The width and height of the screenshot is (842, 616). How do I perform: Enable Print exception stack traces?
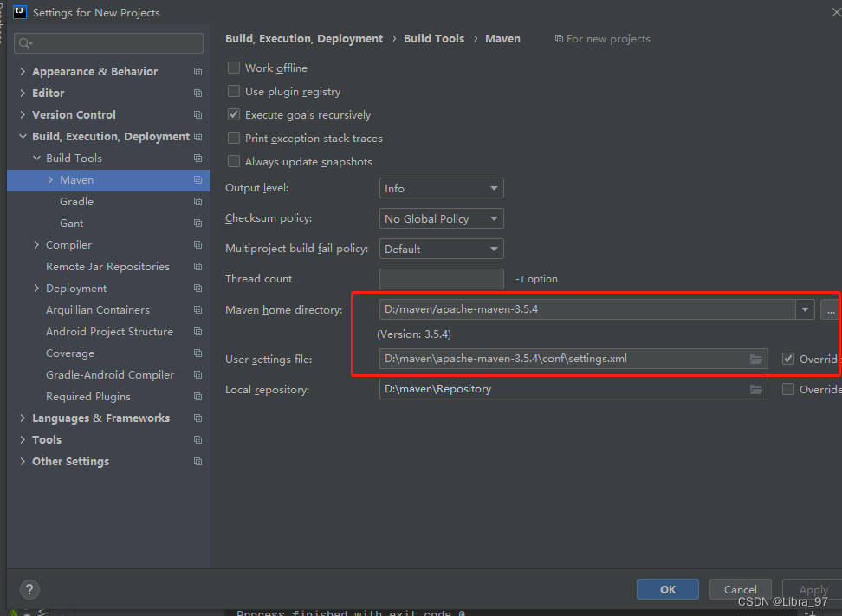tap(234, 138)
